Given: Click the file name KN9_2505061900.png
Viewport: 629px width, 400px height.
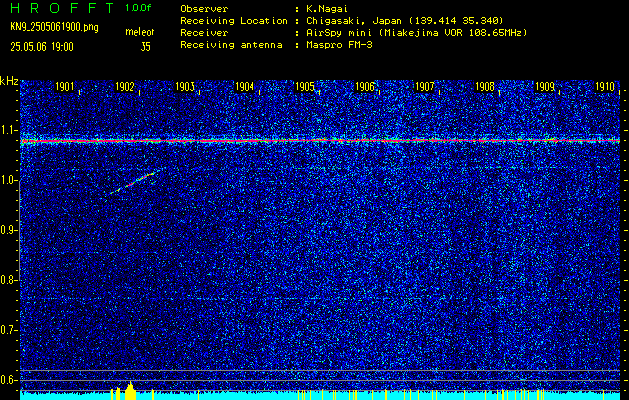Looking at the screenshot, I should click(x=54, y=27).
